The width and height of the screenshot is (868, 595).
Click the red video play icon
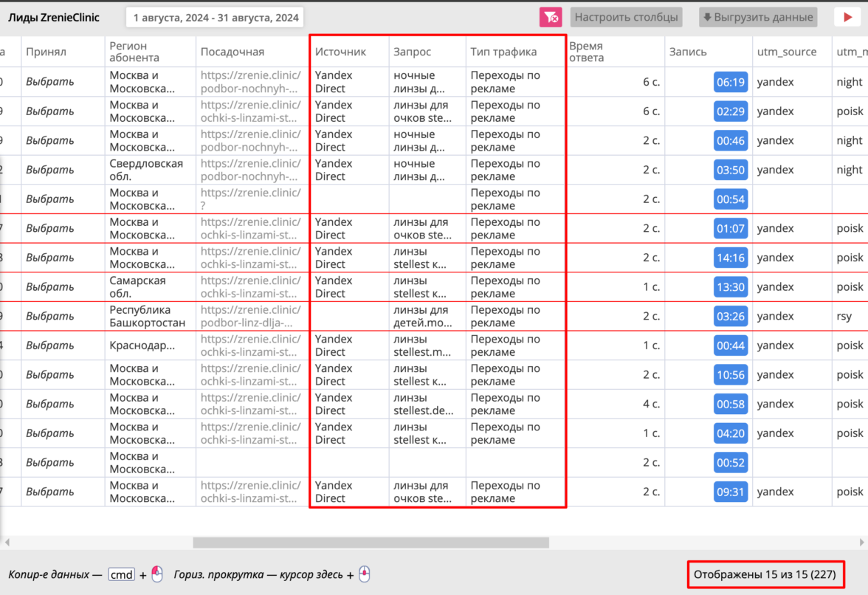pyautogui.click(x=847, y=17)
